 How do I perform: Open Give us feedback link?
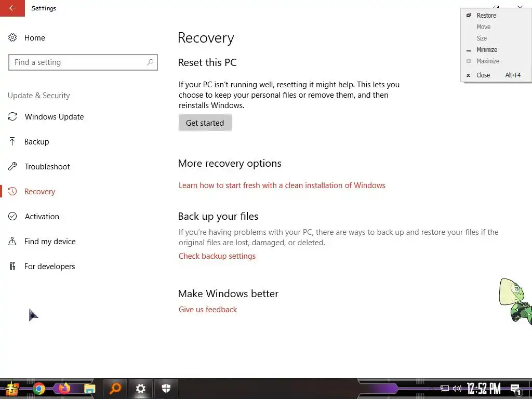(208, 310)
